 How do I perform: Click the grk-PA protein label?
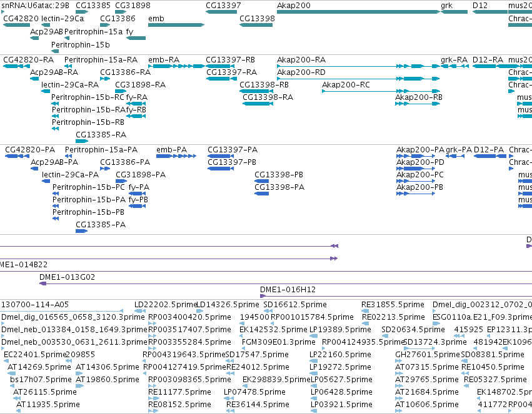(459, 150)
